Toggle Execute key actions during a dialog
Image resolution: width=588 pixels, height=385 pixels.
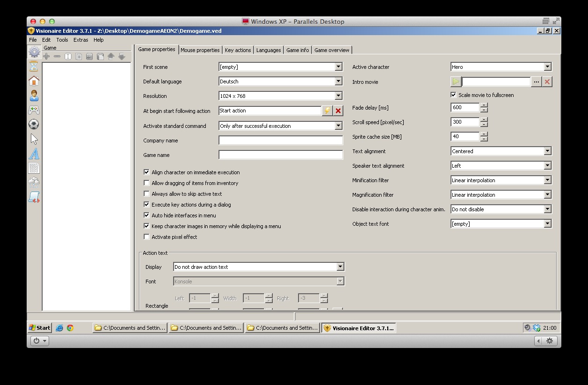coord(146,205)
